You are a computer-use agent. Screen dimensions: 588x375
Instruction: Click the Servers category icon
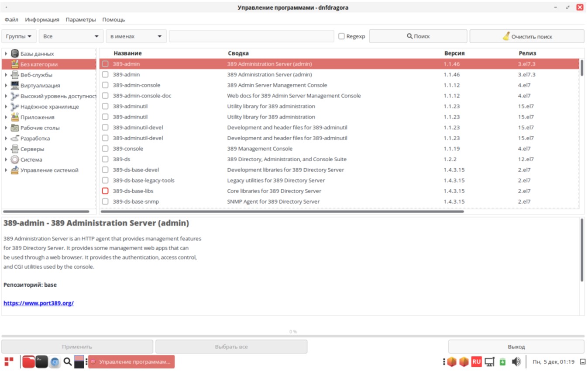[15, 149]
